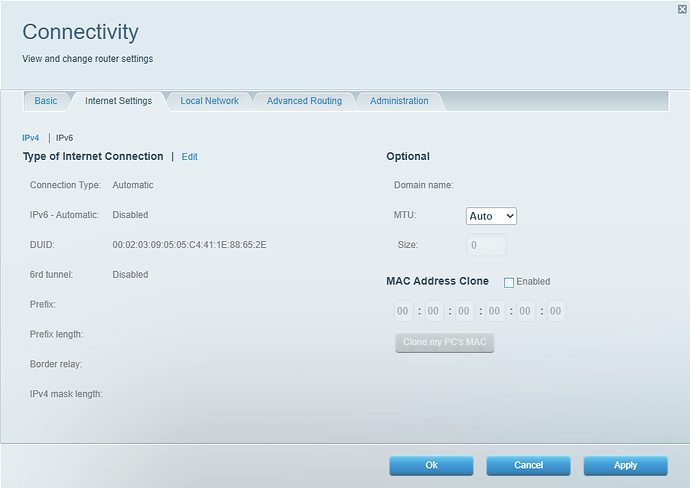
Task: Click the 6rd tunnel value Disabled
Action: point(130,275)
